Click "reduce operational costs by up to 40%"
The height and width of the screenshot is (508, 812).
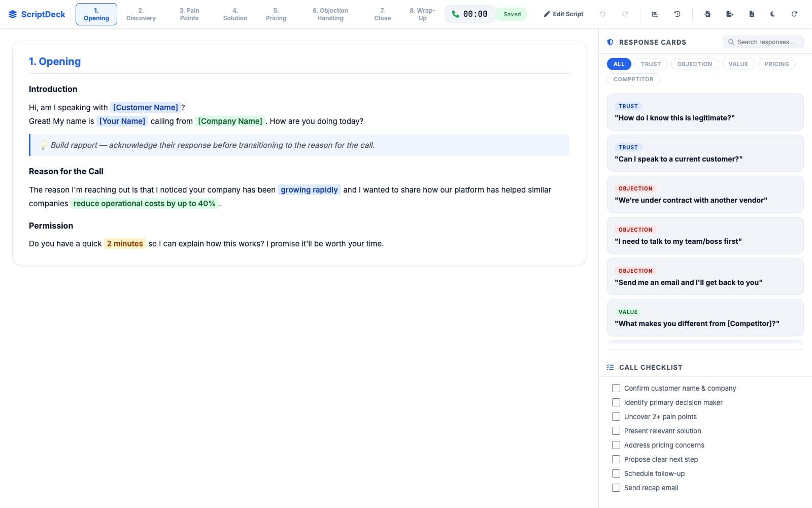[144, 204]
